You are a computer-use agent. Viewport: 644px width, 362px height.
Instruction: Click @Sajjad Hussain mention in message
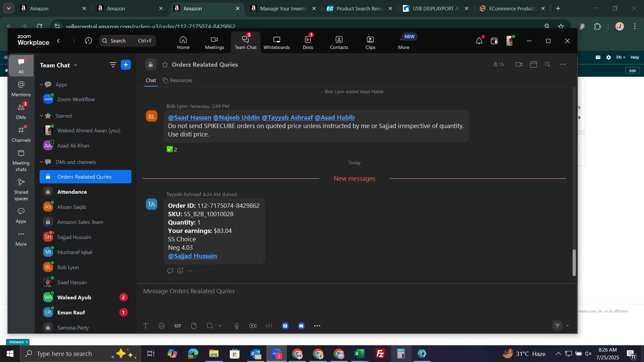pos(192,256)
